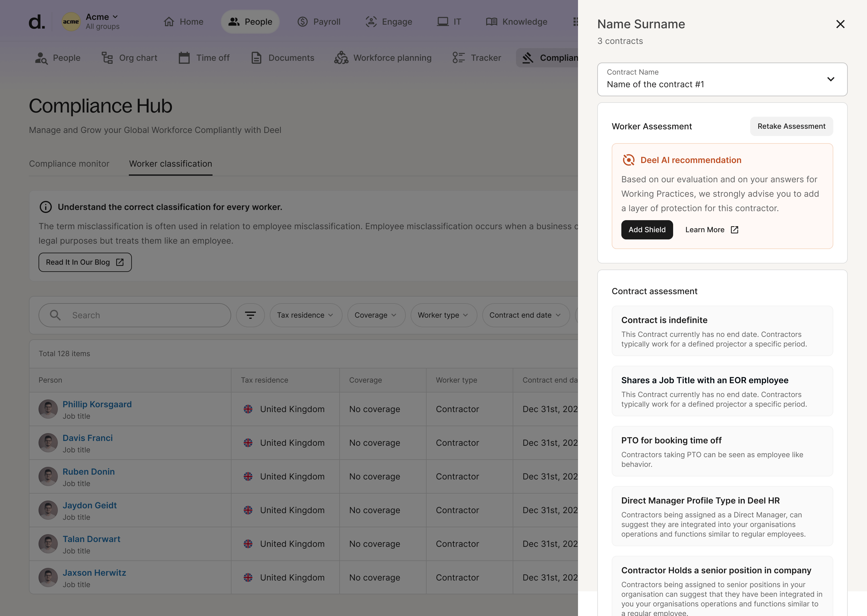Expand the Worker type filter
The width and height of the screenshot is (867, 616).
[x=443, y=315]
